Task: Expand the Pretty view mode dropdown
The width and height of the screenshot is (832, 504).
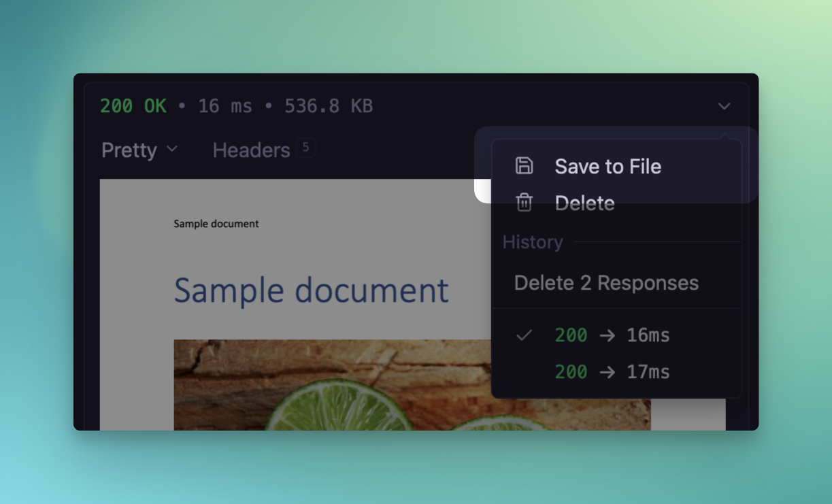Action: tap(139, 150)
